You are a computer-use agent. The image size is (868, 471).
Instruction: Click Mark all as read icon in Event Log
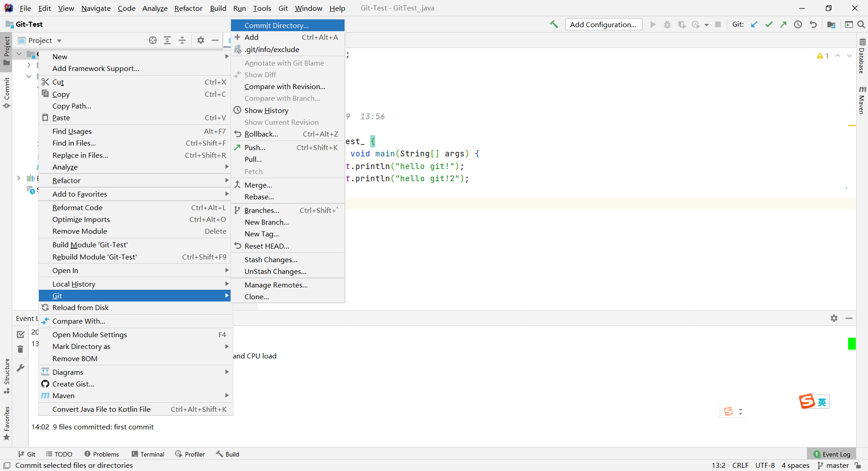(20, 334)
